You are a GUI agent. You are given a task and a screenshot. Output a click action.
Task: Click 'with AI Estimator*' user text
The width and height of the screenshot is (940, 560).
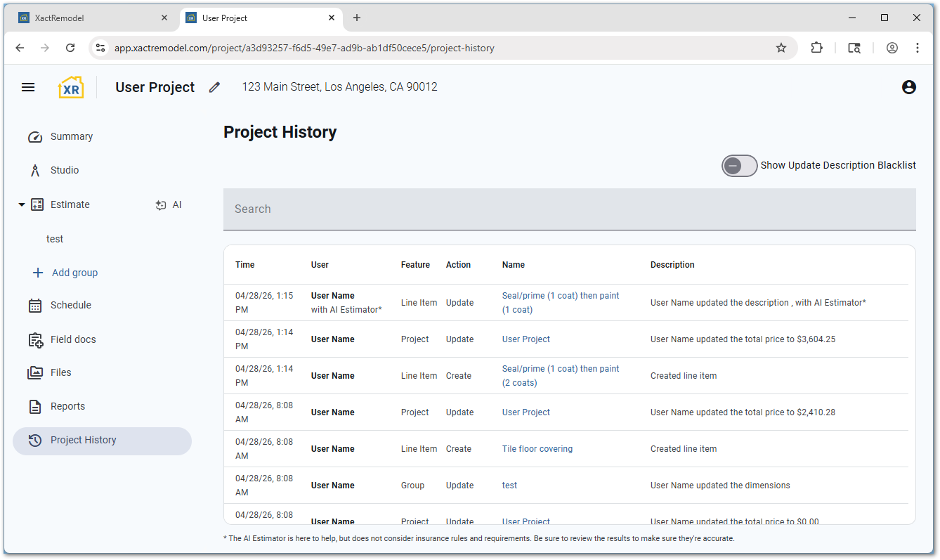346,310
